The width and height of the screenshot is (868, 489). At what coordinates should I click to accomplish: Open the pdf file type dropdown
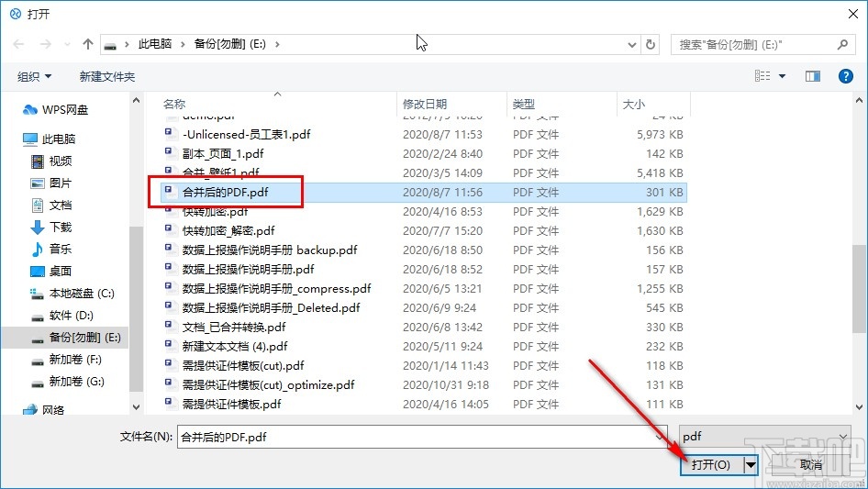(764, 437)
